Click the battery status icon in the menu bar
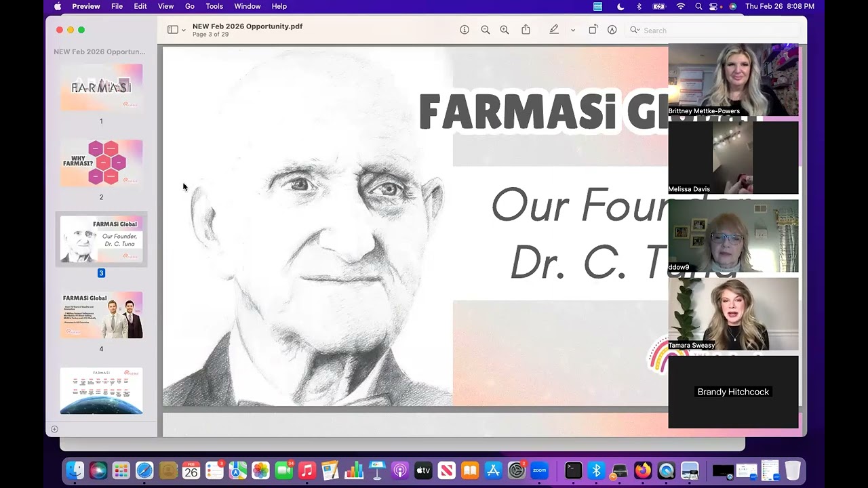The width and height of the screenshot is (868, 488). point(659,6)
